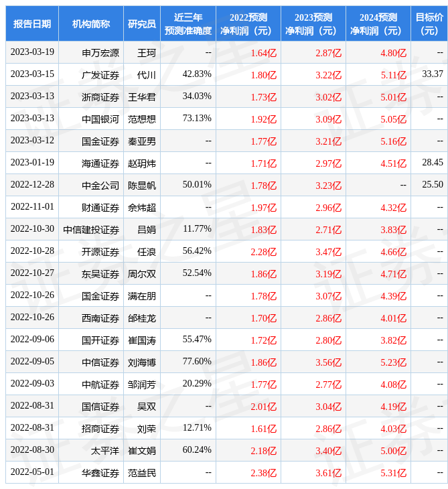Click the 广发证券 institution name
The height and width of the screenshot is (489, 448).
(100, 75)
